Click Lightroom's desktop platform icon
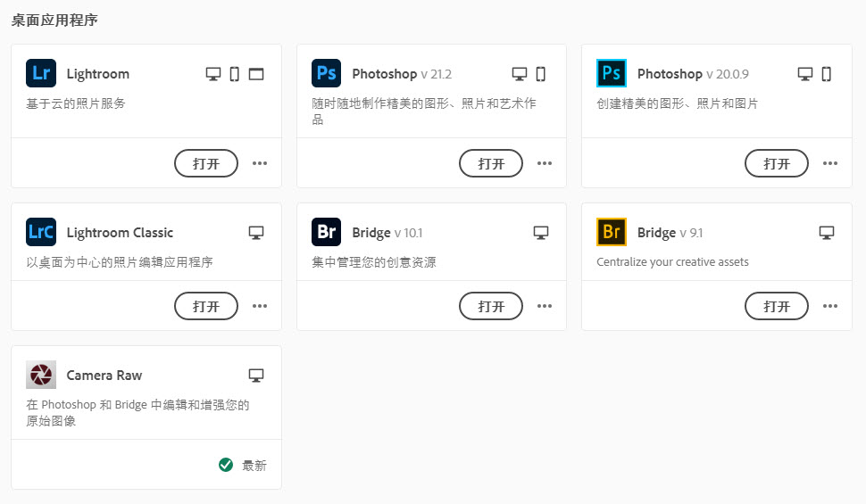866x504 pixels. 213,74
